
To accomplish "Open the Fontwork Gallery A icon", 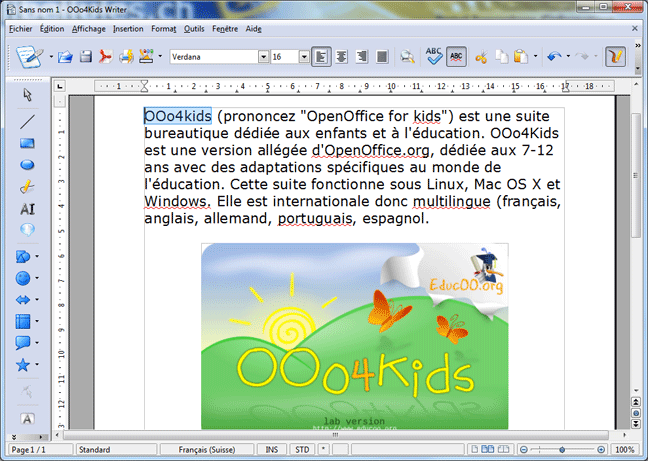I will click(27, 419).
